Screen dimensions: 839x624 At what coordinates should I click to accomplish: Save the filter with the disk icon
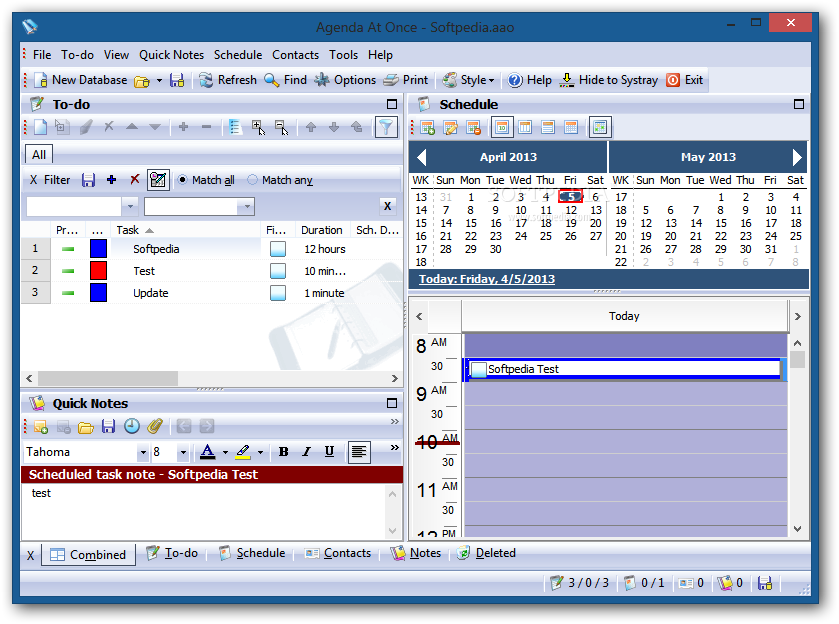pyautogui.click(x=88, y=180)
